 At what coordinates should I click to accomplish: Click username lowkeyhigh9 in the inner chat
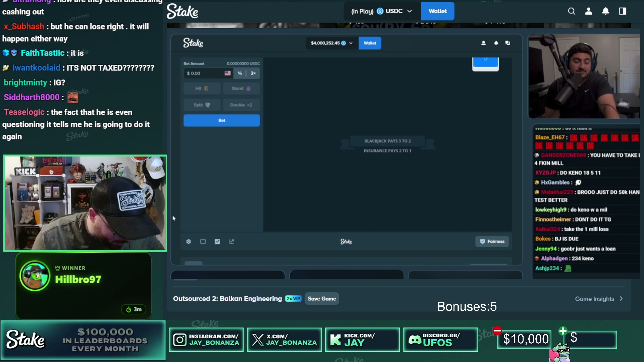(x=551, y=210)
